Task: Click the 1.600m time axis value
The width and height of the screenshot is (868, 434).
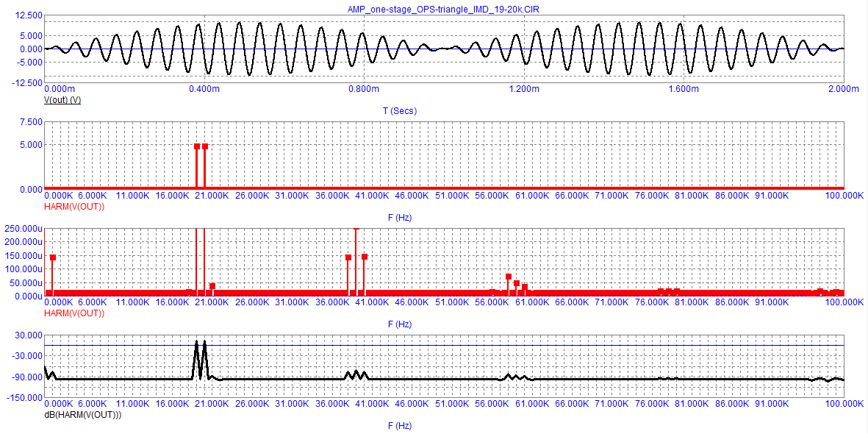Action: coord(684,89)
